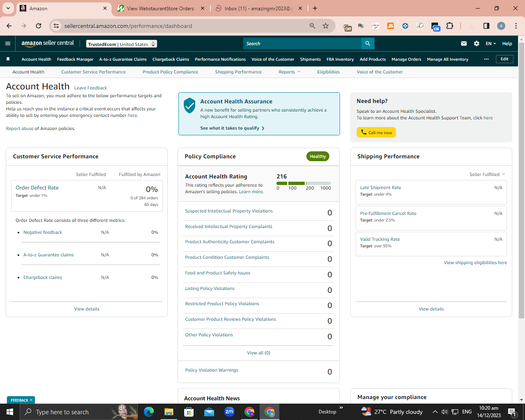Expand the Desktop toolbar chevron
The width and height of the screenshot is (525, 420).
(341, 408)
